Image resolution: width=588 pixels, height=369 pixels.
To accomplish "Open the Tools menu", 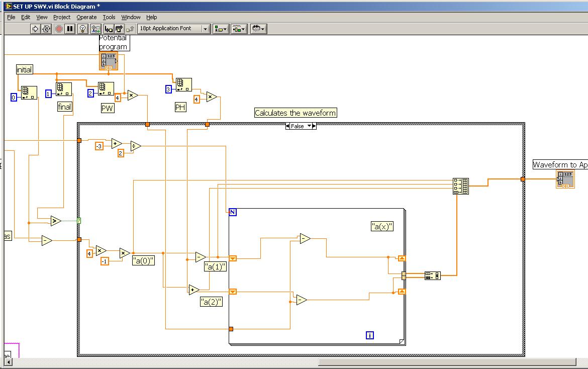I will tap(109, 17).
